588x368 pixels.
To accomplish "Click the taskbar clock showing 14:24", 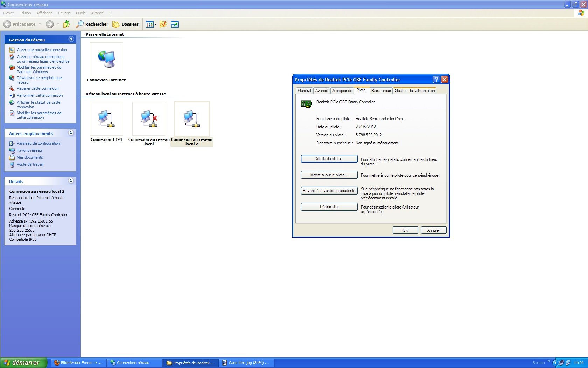I will click(579, 363).
